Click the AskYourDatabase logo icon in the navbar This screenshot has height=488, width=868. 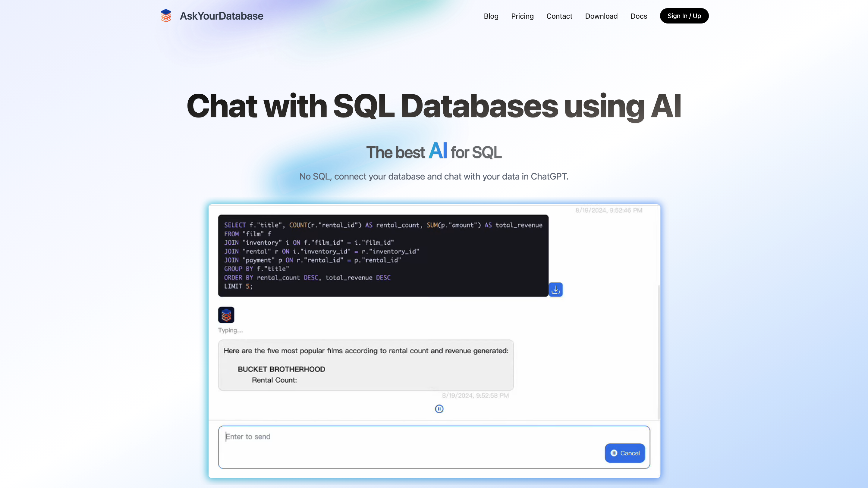click(x=166, y=15)
